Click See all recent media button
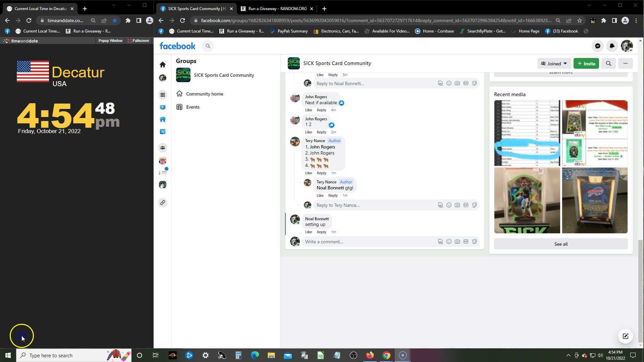The height and width of the screenshot is (362, 644). [560, 244]
